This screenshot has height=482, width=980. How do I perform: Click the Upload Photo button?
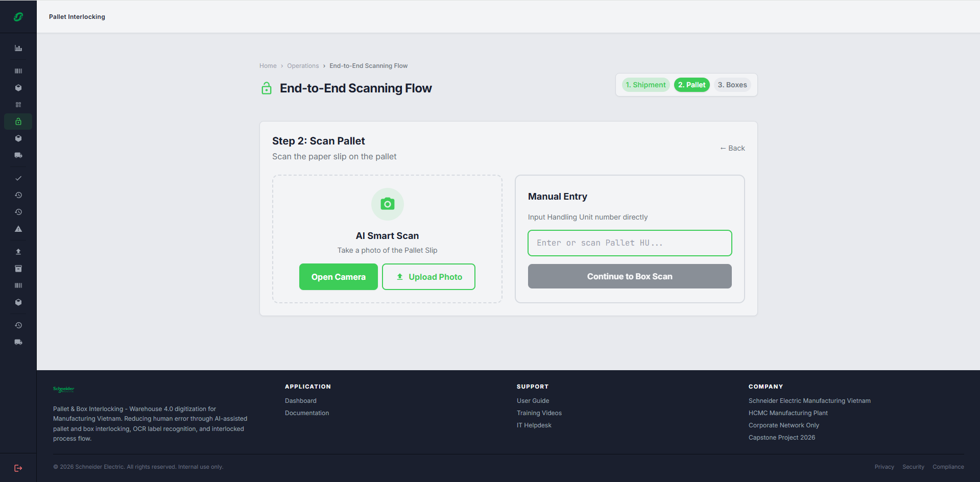pos(429,277)
